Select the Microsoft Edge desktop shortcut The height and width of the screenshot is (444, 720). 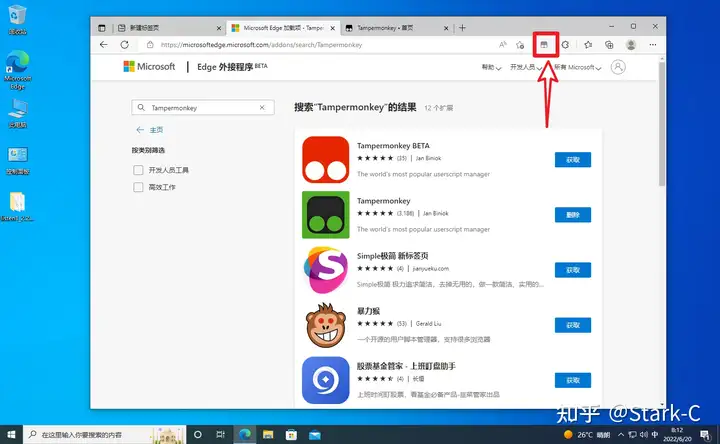click(17, 70)
